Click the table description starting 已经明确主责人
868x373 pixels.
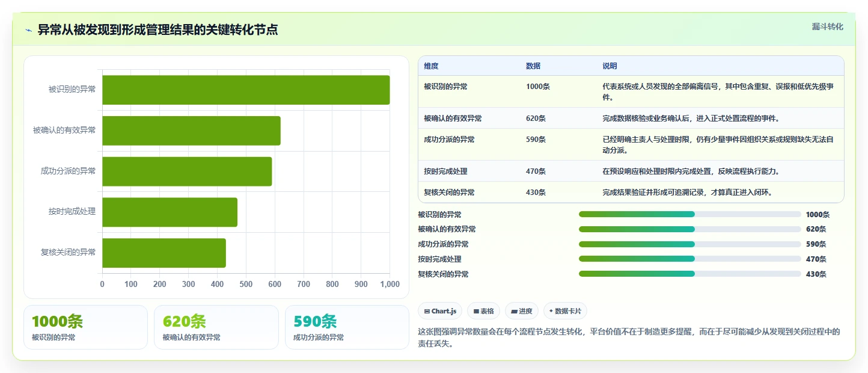(718, 145)
